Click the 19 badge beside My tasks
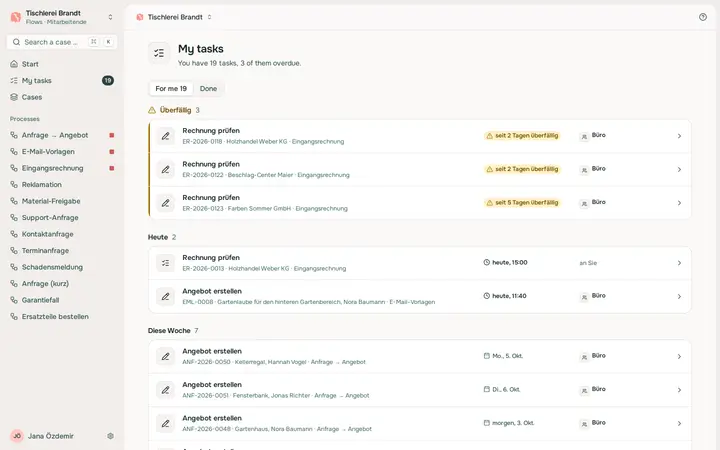 [x=108, y=80]
